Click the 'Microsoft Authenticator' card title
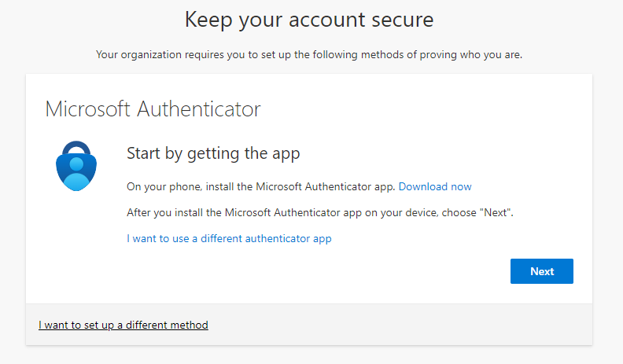Image resolution: width=623 pixels, height=364 pixels. coord(153,108)
